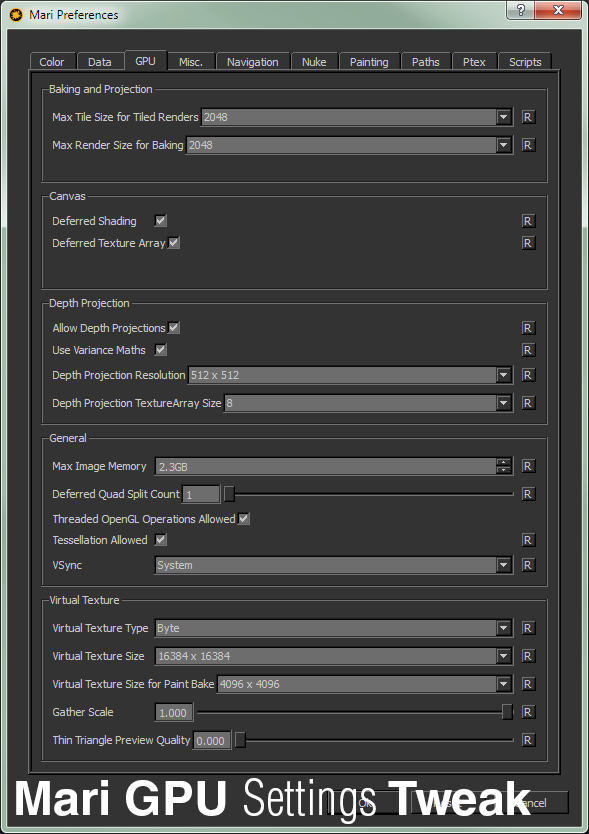The image size is (589, 834).
Task: Reset Virtual Texture Type
Action: click(528, 628)
